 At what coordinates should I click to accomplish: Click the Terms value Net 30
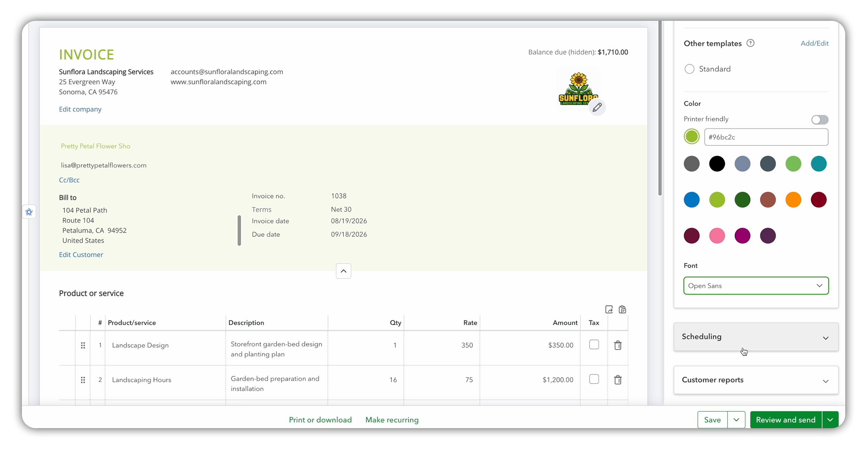coord(341,210)
